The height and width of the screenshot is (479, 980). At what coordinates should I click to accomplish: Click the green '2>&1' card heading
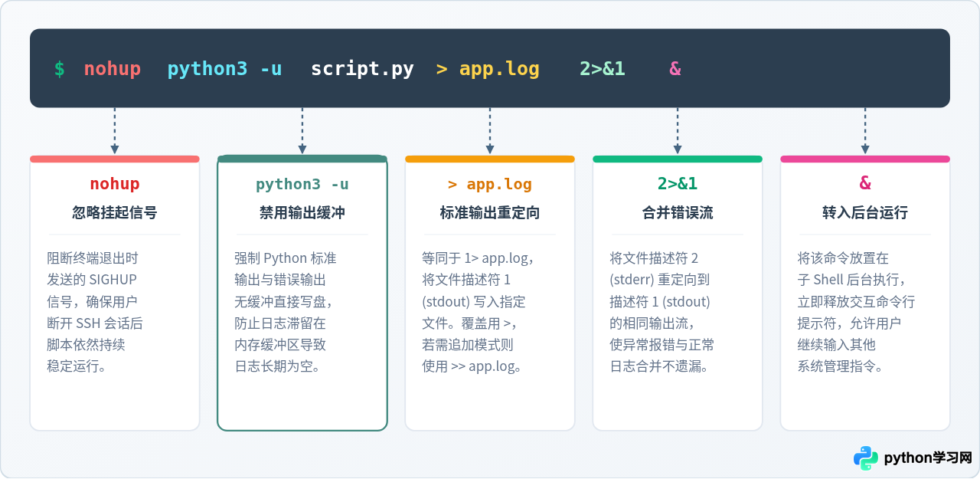pyautogui.click(x=678, y=184)
